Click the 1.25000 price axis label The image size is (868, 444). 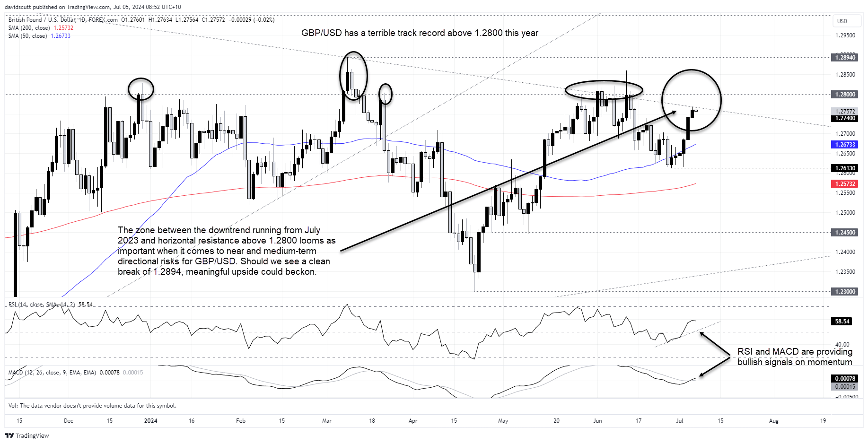(845, 213)
